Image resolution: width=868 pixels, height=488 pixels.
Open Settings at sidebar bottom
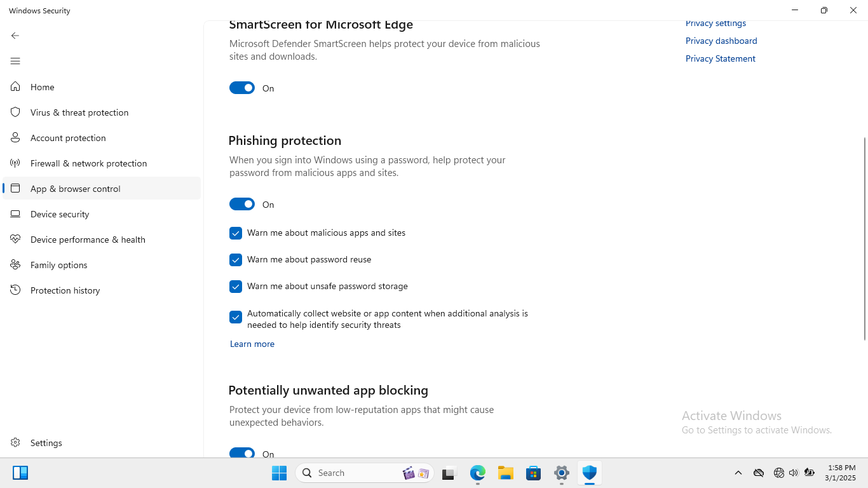pyautogui.click(x=46, y=443)
